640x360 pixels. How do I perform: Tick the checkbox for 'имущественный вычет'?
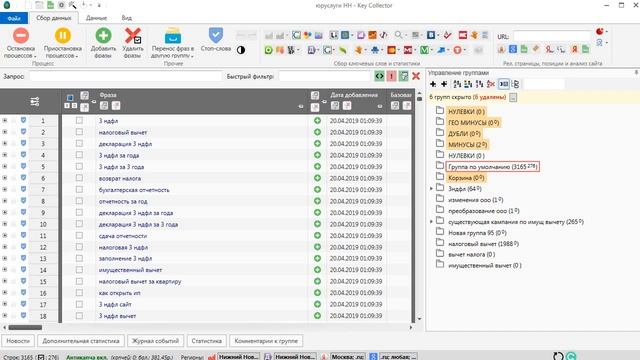79,270
